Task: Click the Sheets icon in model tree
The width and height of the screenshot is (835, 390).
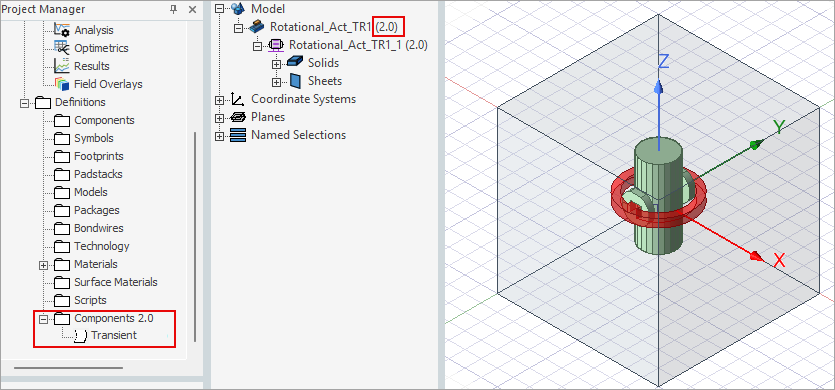Action: (x=296, y=81)
